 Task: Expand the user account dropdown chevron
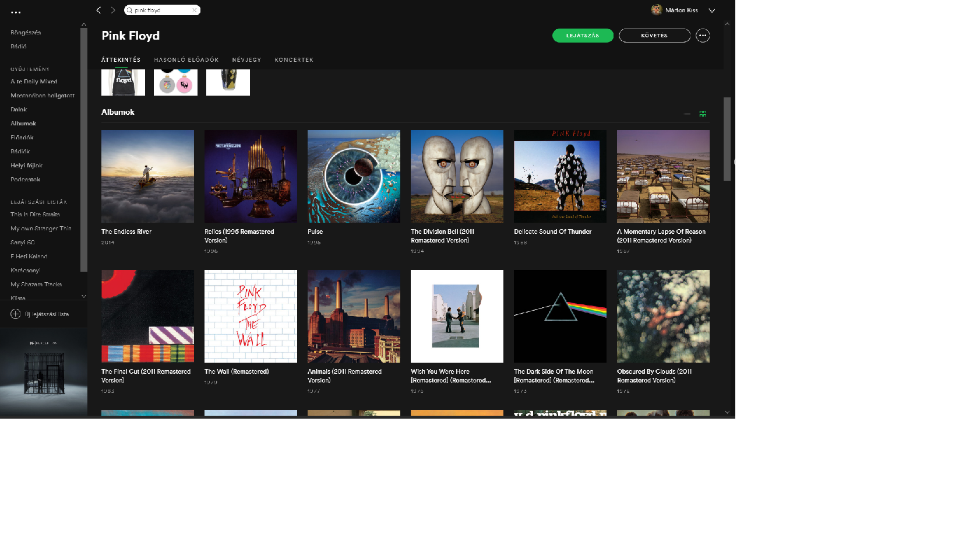(x=711, y=10)
